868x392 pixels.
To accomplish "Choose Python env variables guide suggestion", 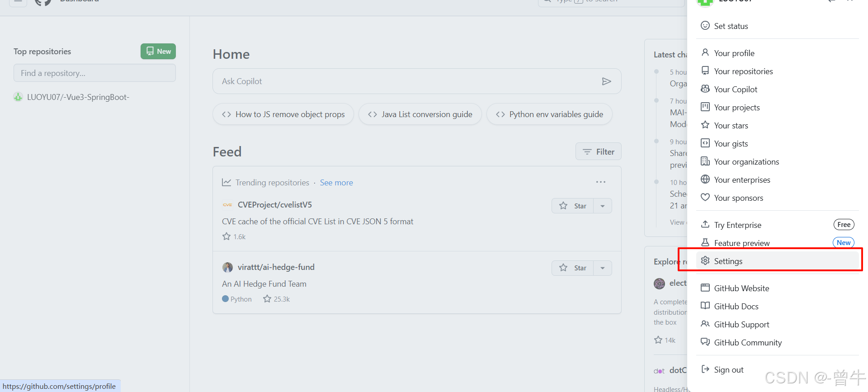I will 549,114.
